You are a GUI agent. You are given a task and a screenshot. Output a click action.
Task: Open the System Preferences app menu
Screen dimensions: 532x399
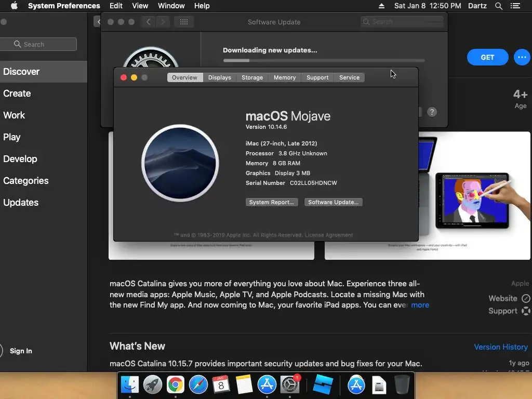(64, 6)
